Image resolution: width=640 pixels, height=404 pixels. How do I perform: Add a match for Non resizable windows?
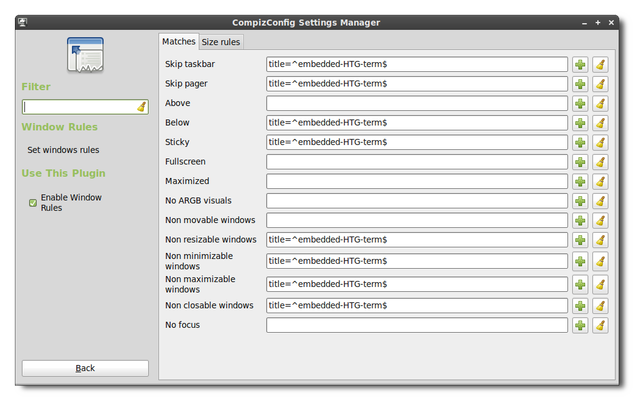point(580,240)
